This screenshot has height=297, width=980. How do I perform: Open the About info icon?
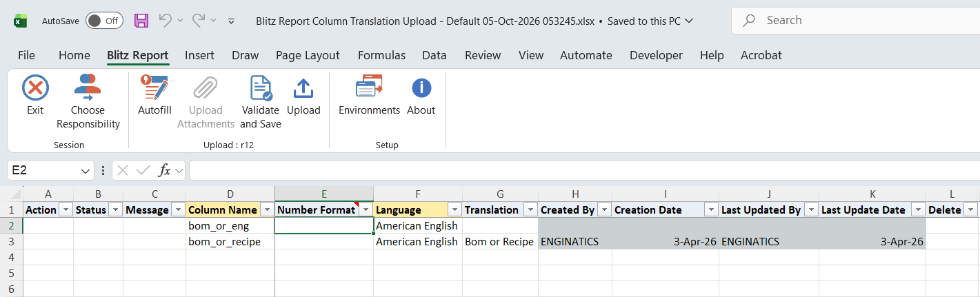(x=421, y=88)
